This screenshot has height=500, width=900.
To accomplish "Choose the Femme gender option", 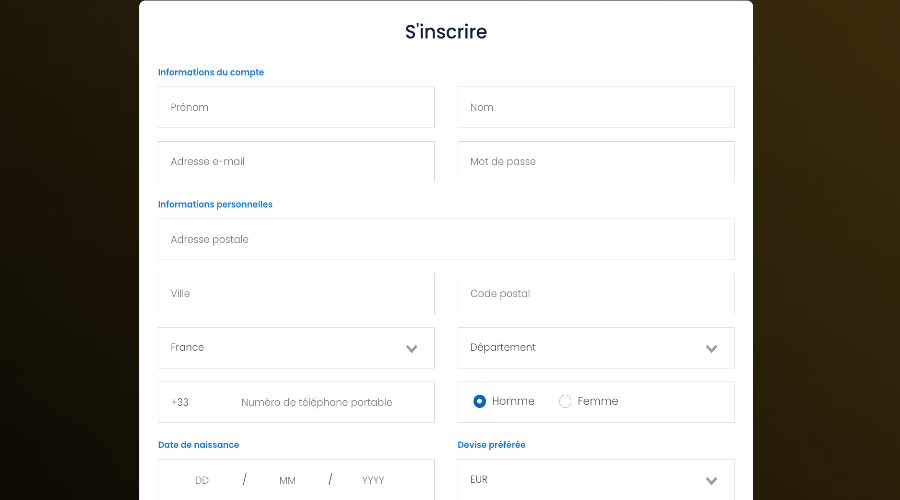I will pos(565,402).
